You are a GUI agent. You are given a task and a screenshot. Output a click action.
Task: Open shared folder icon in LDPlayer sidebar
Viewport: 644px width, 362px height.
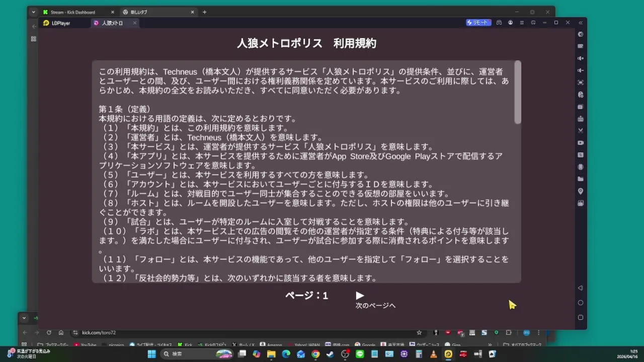click(x=581, y=179)
